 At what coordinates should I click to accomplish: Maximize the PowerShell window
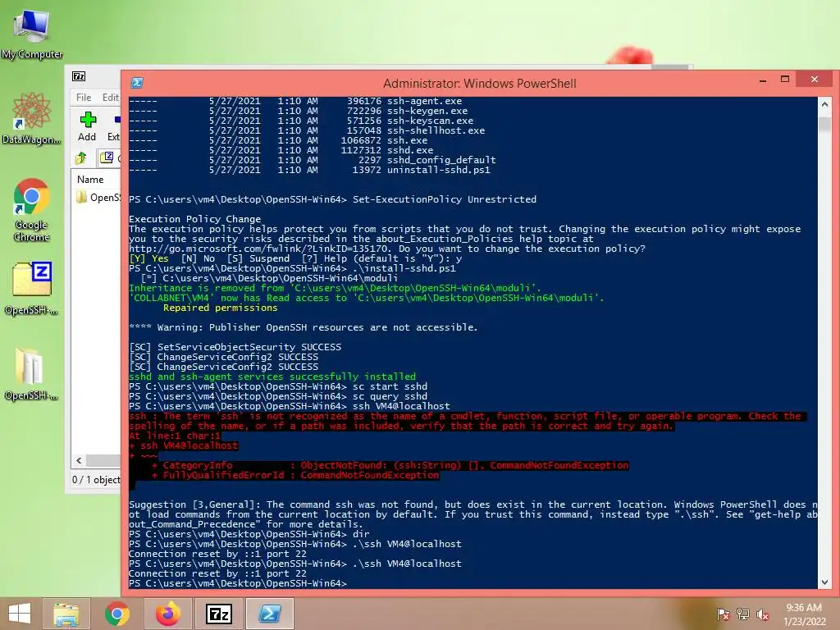785,80
